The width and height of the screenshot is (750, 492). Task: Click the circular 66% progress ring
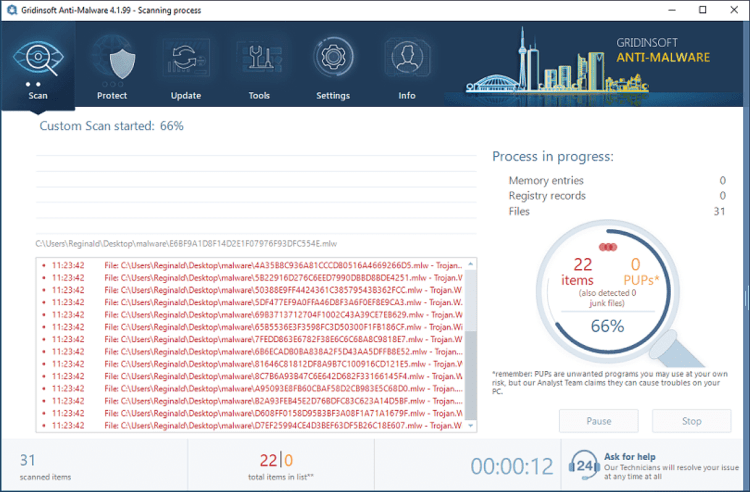tap(607, 292)
